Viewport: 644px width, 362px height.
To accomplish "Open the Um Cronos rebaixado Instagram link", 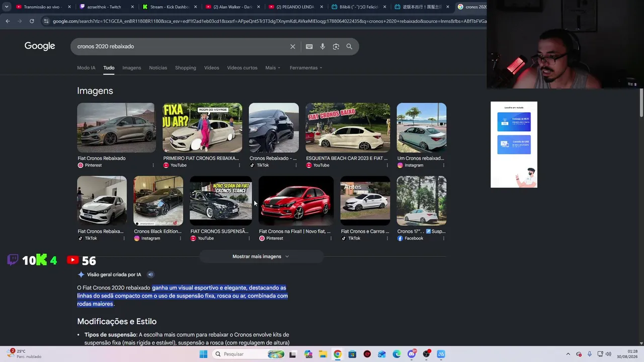I will [421, 158].
